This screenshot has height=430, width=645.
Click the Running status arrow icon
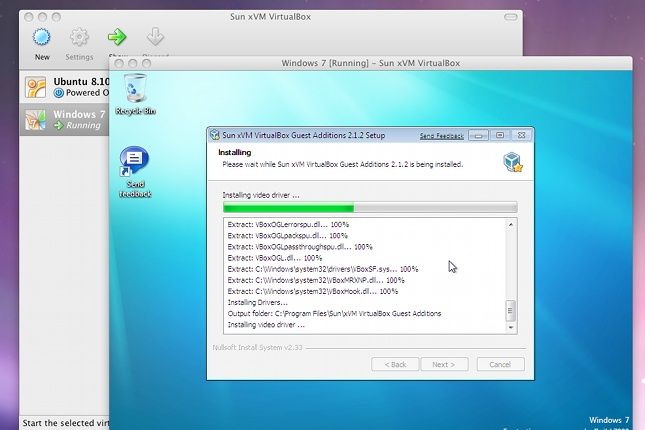pos(59,125)
